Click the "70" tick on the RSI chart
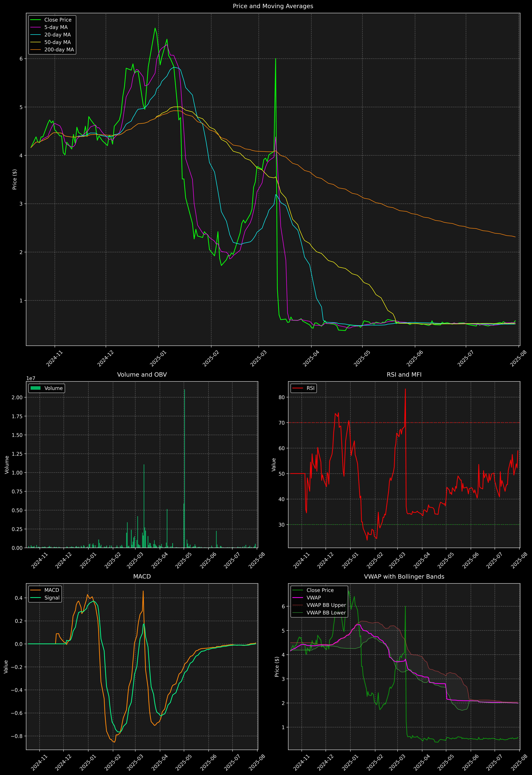The width and height of the screenshot is (532, 775). coord(282,423)
